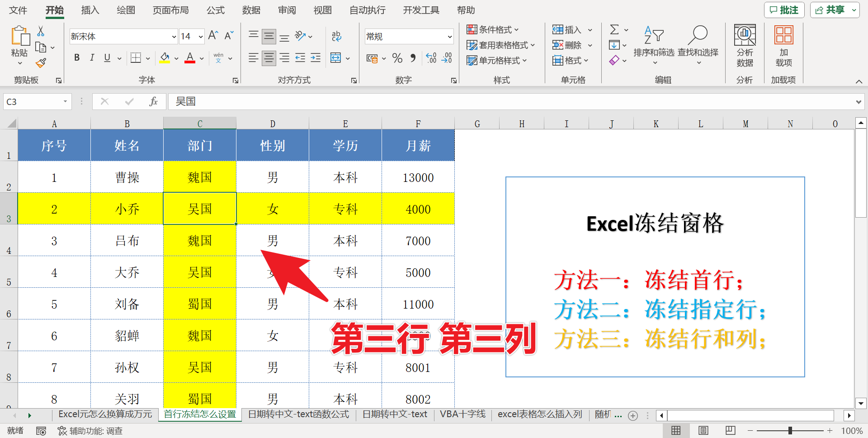Click the Copy icon

point(41,47)
